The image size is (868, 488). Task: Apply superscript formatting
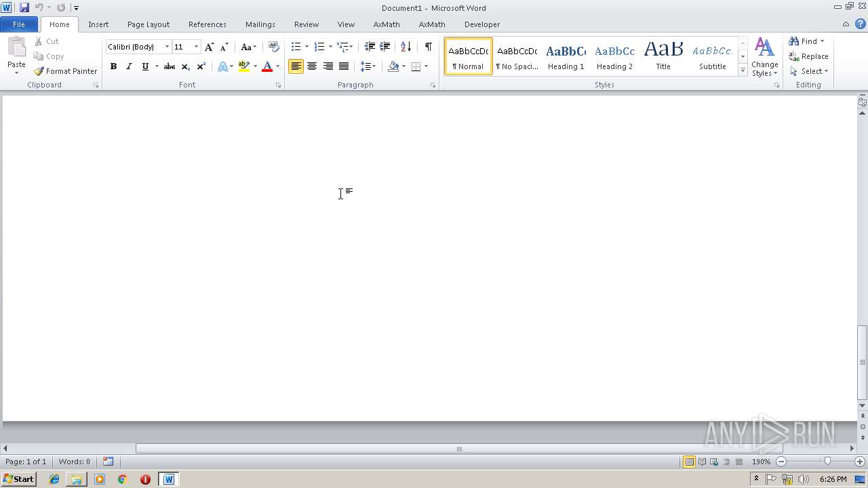click(201, 66)
